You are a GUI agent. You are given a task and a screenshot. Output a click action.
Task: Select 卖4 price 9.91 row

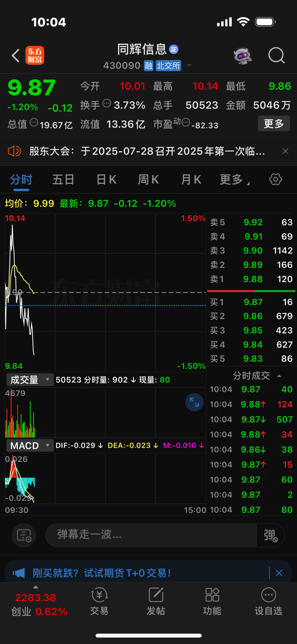click(251, 237)
